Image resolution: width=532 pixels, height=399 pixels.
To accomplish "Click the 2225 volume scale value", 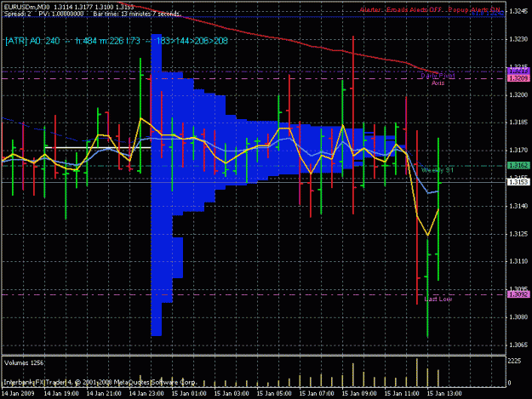I will [514, 362].
